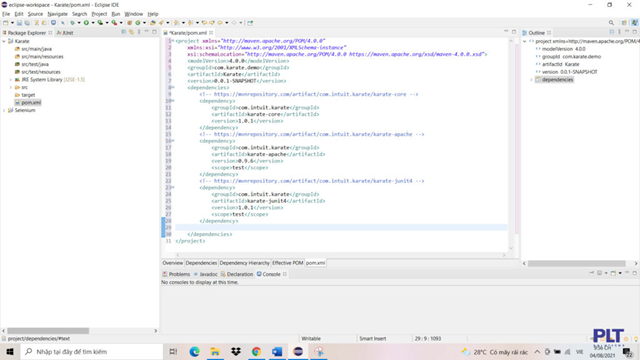Open the Project menu
This screenshot has width=640, height=360.
tap(99, 14)
